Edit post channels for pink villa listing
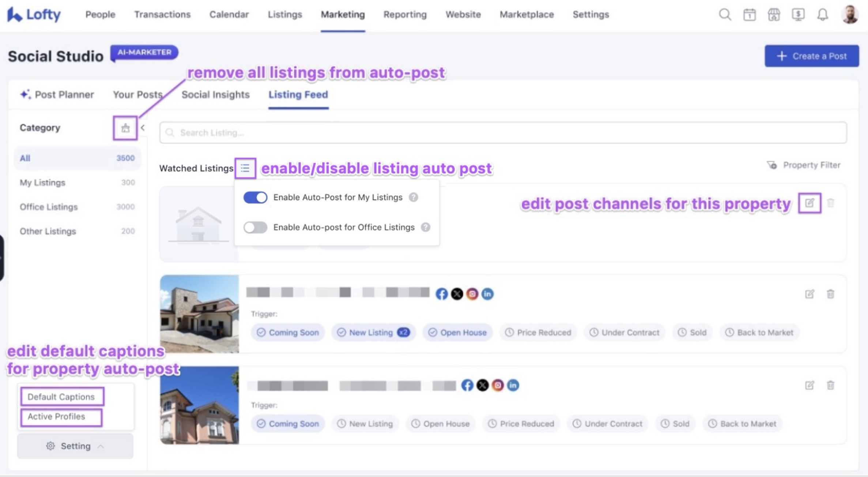 coord(809,385)
